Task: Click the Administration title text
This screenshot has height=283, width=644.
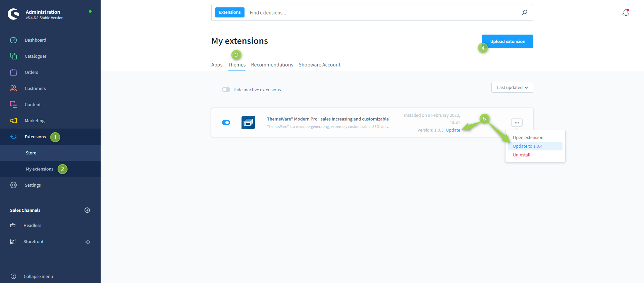Action: pos(43,12)
